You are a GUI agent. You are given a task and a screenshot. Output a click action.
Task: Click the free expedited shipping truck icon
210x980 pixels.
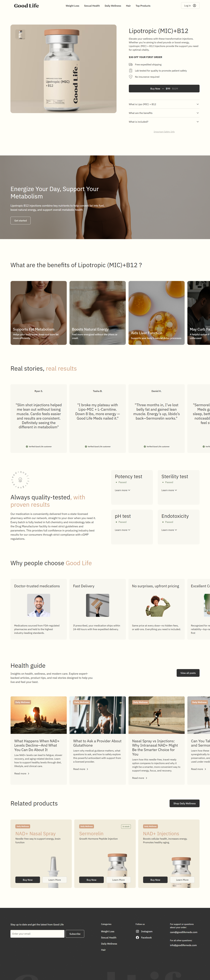(131, 65)
